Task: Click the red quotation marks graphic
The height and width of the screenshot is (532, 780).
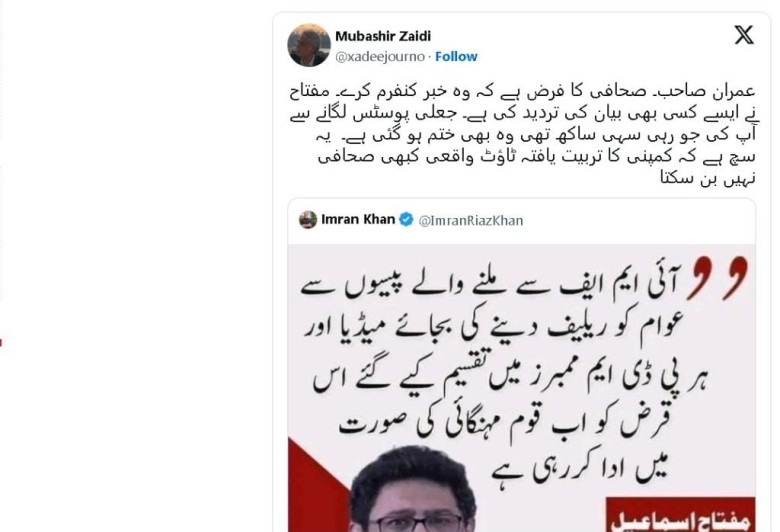Action: 717,277
